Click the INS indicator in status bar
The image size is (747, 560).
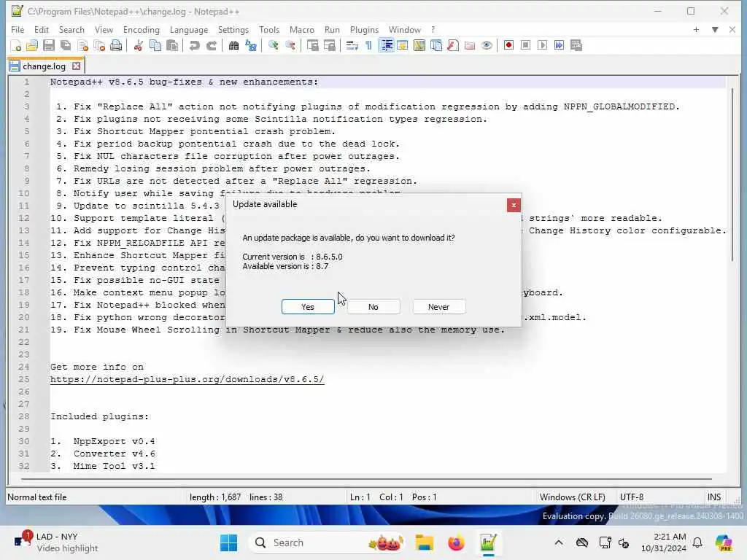pos(713,497)
